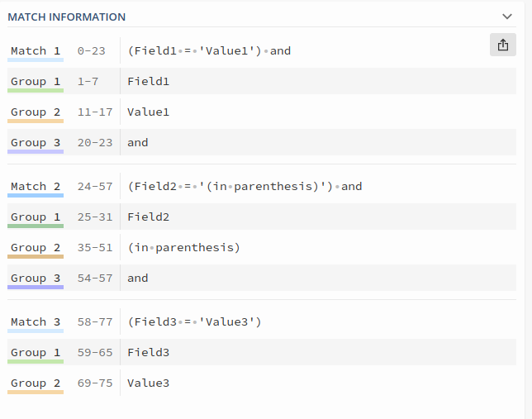This screenshot has height=419, width=532.
Task: Click Field1 text in Group 1 row
Action: [148, 82]
